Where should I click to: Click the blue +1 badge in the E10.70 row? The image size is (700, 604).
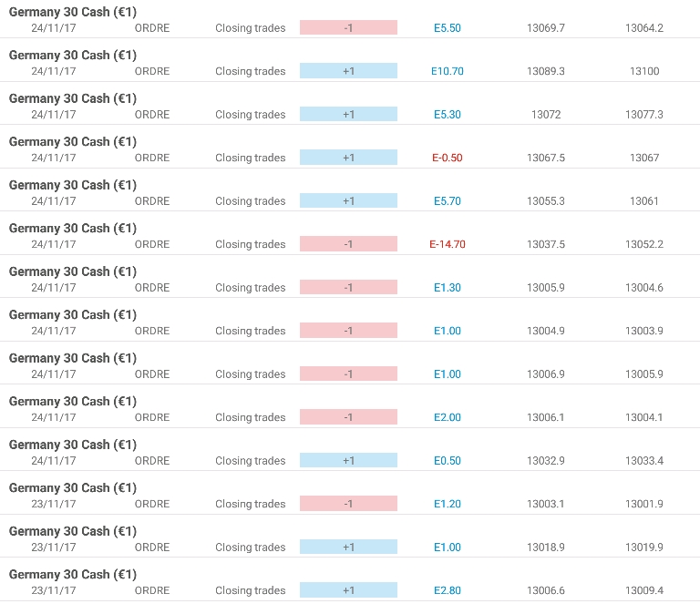coord(348,71)
